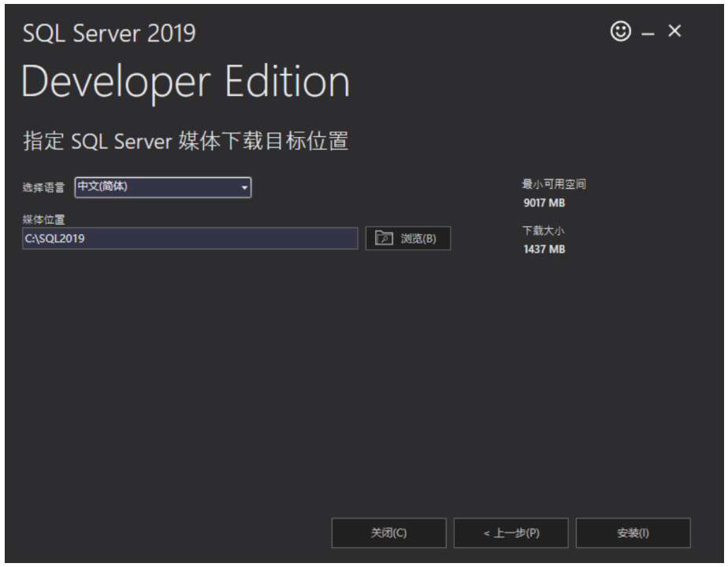The image size is (728, 567).
Task: Click the 媒体位置 path field C:\SQL2019
Action: [190, 239]
